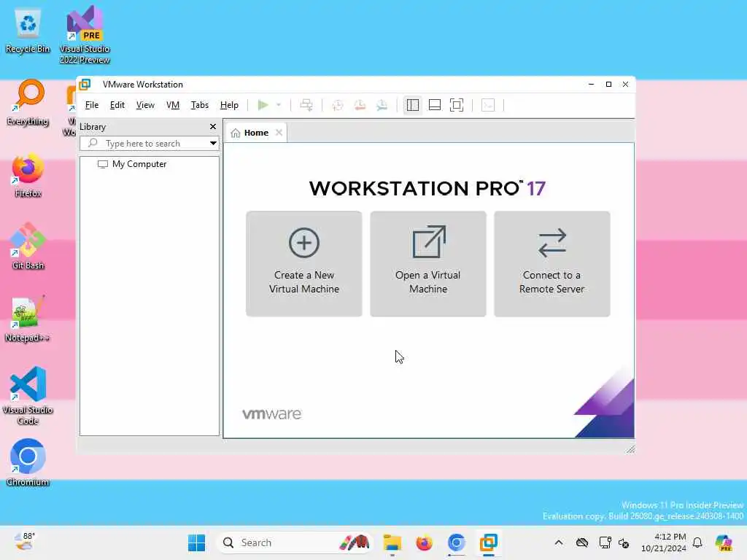This screenshot has width=747, height=560.
Task: Click Open a Virtual Machine
Action: pyautogui.click(x=428, y=264)
